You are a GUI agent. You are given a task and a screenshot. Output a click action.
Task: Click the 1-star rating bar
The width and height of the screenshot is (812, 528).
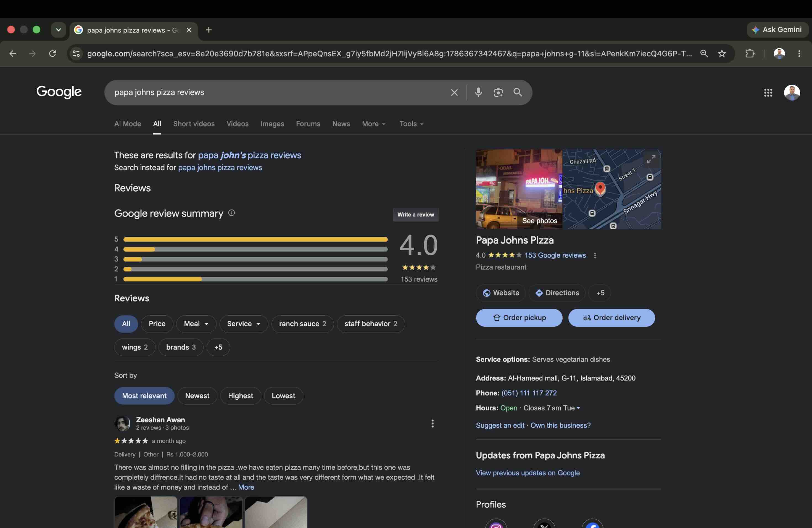255,279
